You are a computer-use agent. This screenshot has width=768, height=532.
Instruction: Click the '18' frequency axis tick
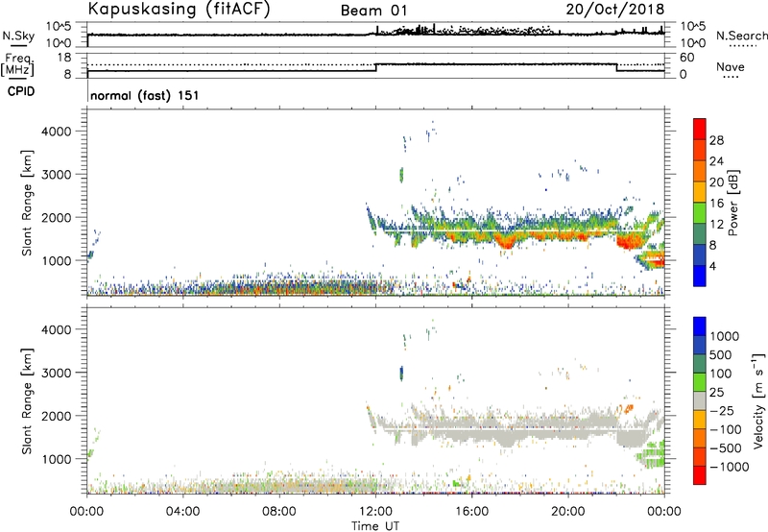(x=64, y=58)
